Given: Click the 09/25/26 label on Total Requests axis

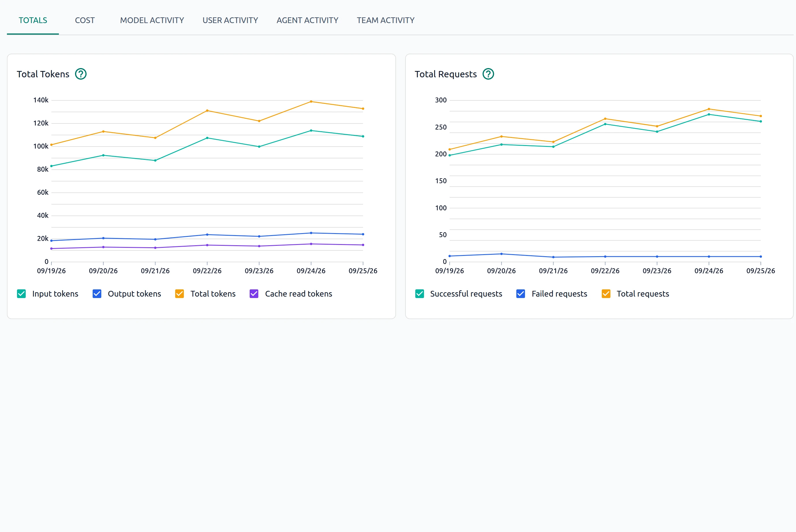Looking at the screenshot, I should (761, 271).
